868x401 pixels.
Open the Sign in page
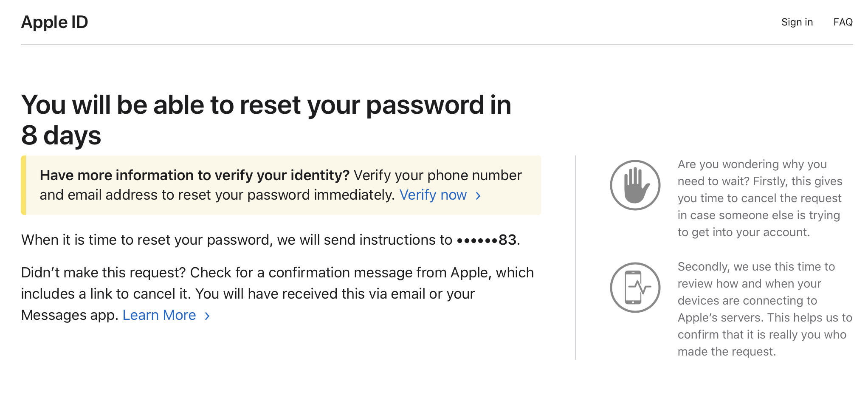click(x=797, y=22)
